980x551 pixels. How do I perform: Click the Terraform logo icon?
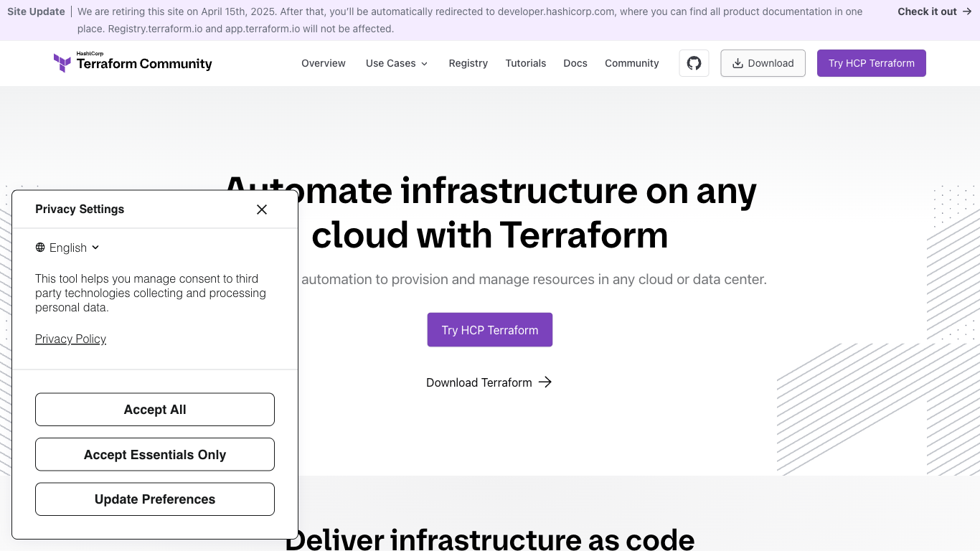[62, 63]
